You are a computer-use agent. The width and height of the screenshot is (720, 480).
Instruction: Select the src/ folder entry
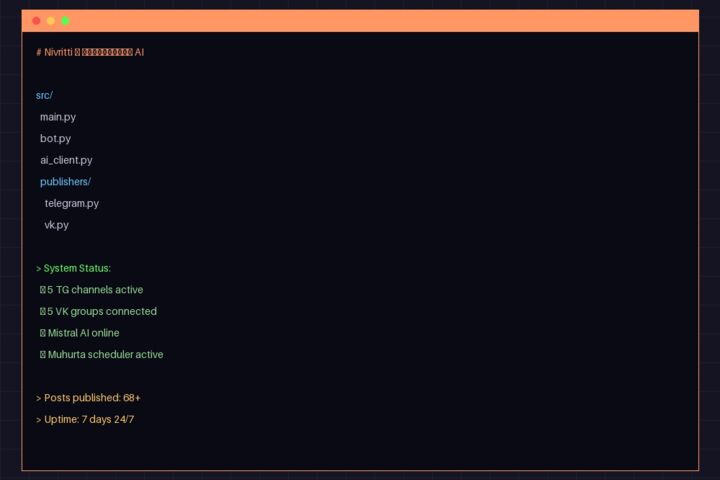44,96
